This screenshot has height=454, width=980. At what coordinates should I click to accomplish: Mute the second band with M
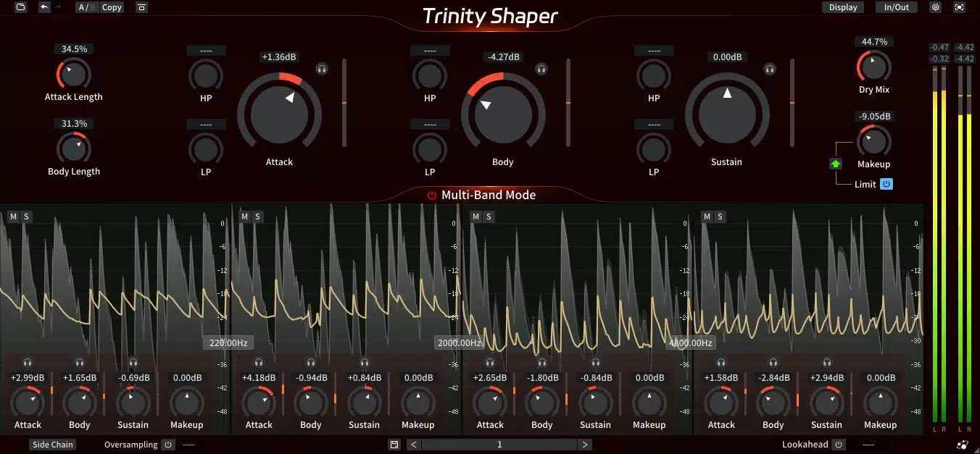point(244,217)
